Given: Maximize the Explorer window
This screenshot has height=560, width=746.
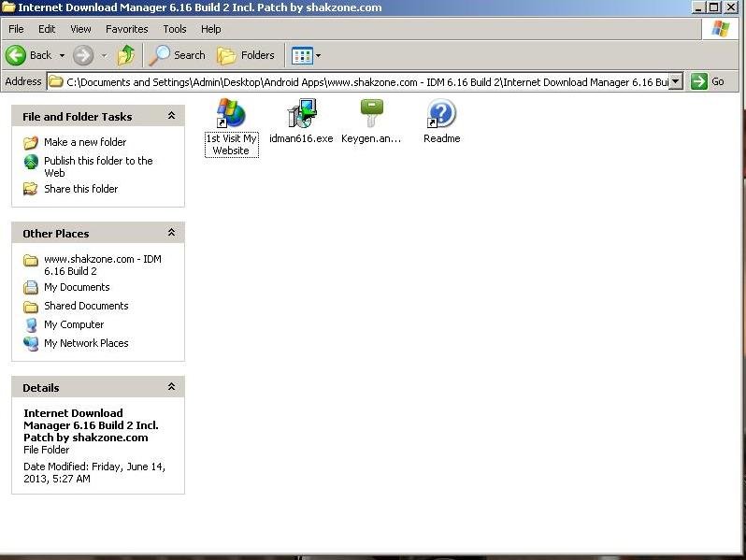Looking at the screenshot, I should click(x=713, y=7).
